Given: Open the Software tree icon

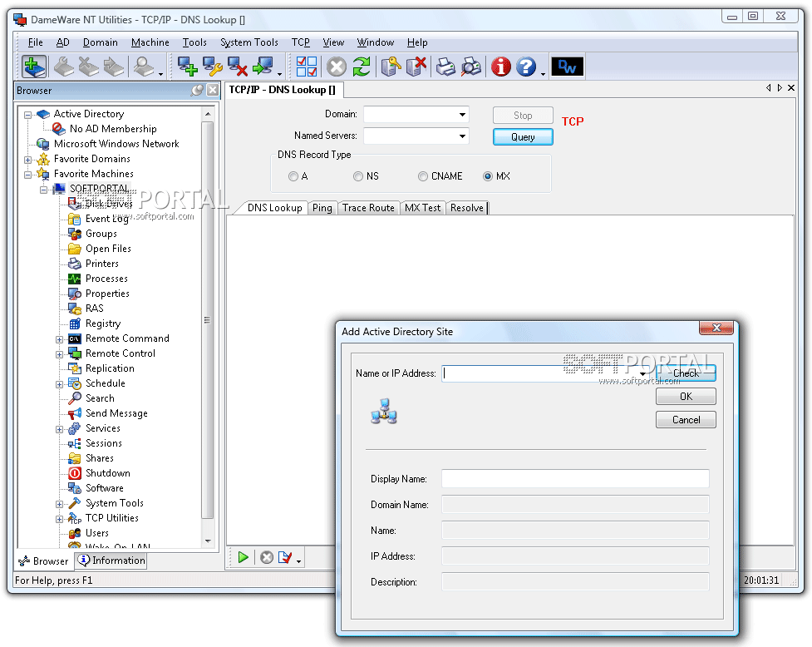Looking at the screenshot, I should tap(75, 488).
